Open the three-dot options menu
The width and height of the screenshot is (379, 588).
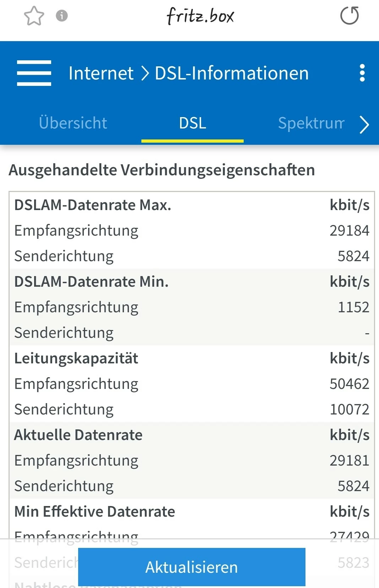point(362,73)
